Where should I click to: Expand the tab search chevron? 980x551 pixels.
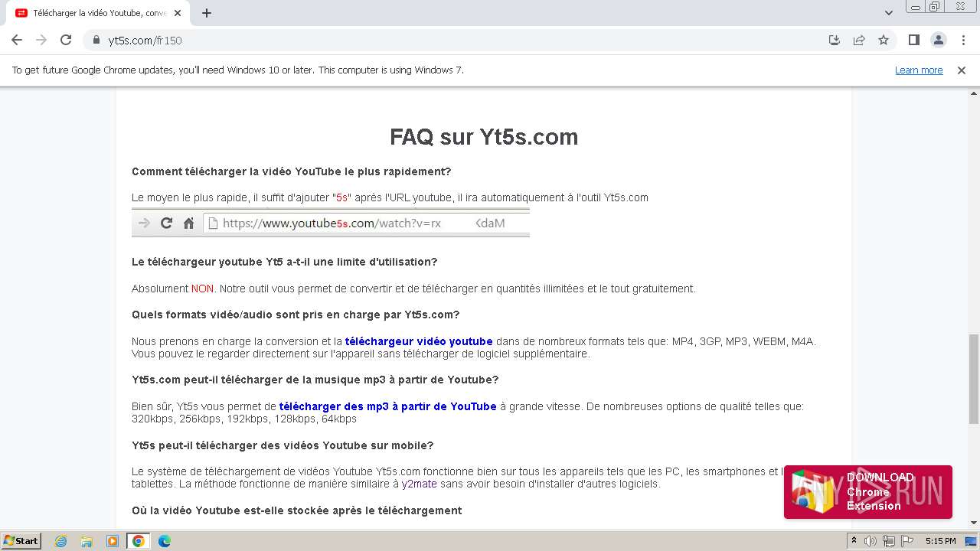(889, 13)
